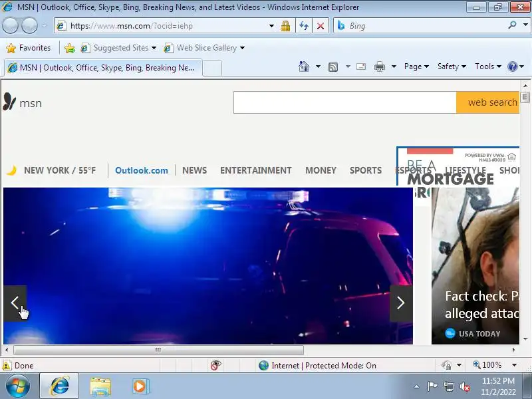
Task: Click the muted volume tray icon
Action: coord(465,386)
